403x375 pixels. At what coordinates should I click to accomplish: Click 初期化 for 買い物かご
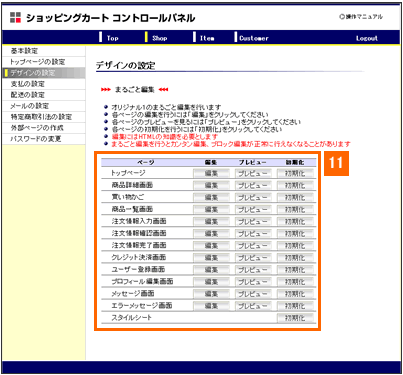[295, 197]
